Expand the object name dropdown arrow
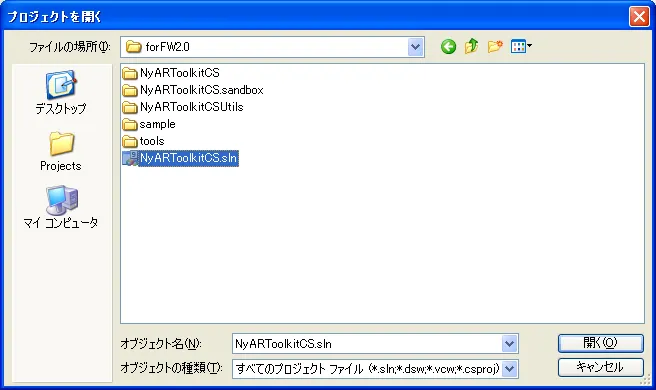The image size is (656, 390). (x=510, y=344)
